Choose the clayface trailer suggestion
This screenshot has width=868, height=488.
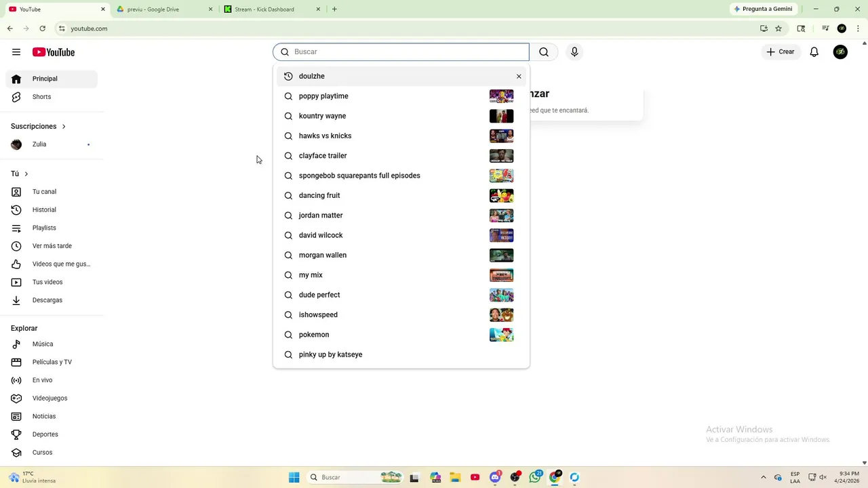click(401, 156)
